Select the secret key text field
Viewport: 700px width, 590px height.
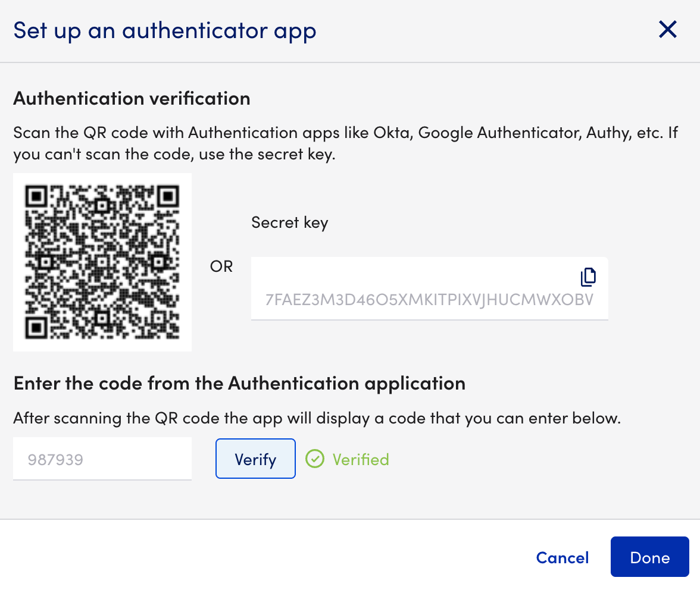click(x=430, y=288)
